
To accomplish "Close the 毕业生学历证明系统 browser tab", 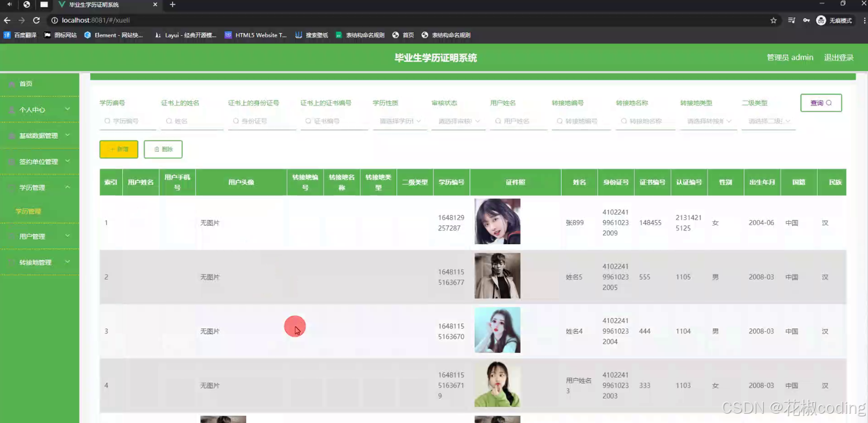I will (155, 4).
